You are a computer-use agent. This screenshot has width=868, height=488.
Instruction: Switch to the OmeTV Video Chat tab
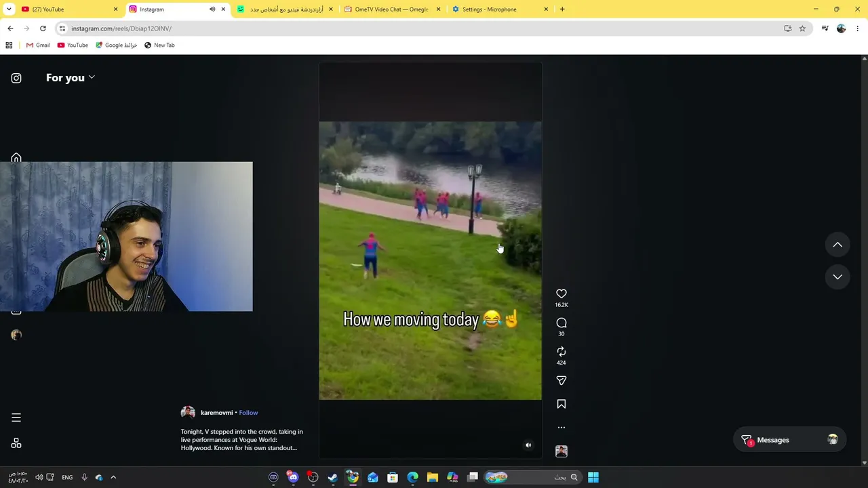pyautogui.click(x=392, y=9)
